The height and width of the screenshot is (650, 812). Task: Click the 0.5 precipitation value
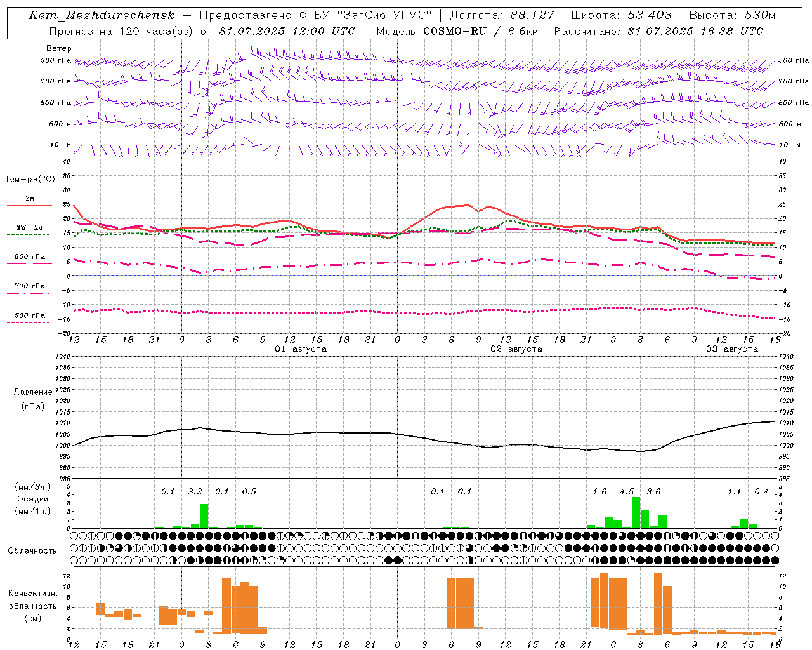[249, 492]
